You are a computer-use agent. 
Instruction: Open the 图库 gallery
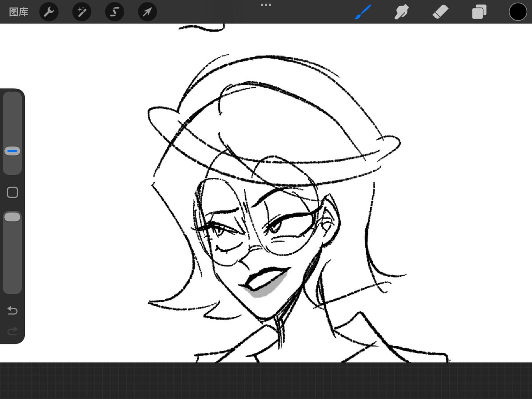19,12
